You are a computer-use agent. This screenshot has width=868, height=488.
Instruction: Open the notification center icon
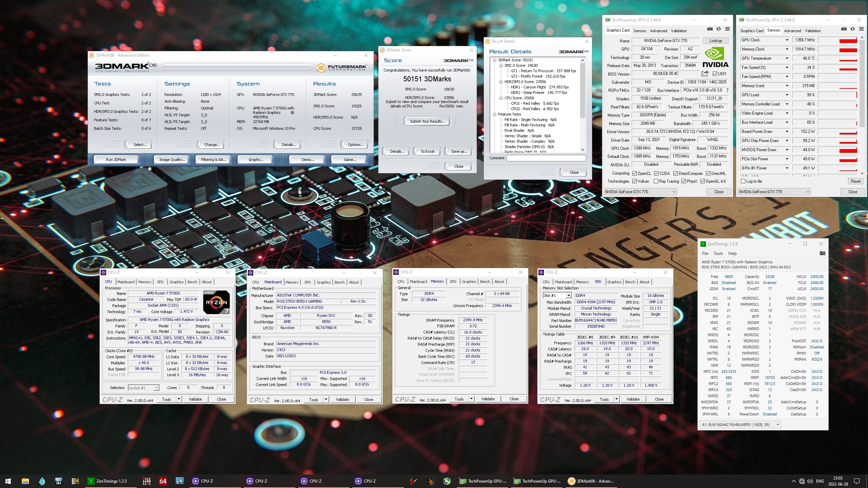pyautogui.click(x=857, y=481)
